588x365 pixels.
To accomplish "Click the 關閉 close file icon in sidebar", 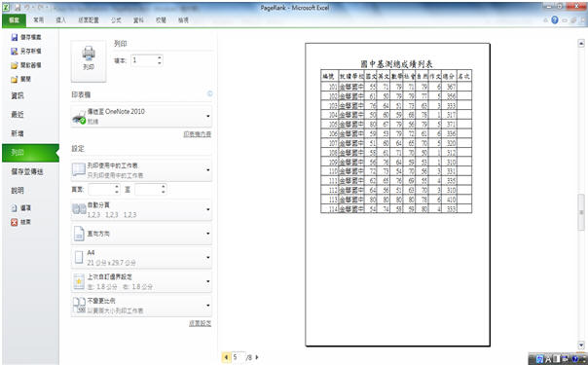I will point(15,79).
